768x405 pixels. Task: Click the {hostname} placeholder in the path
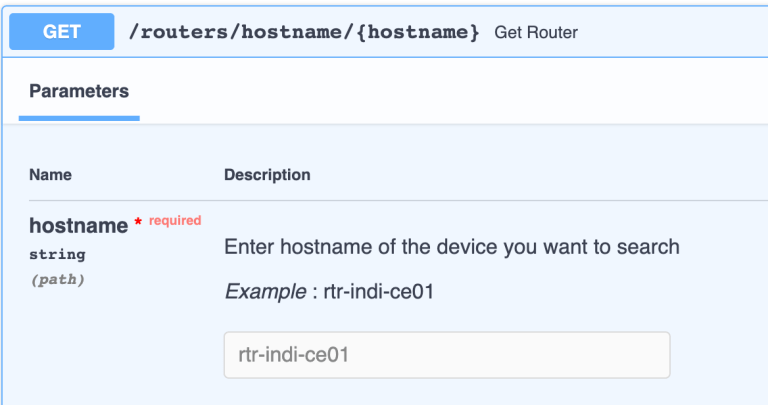coord(418,32)
